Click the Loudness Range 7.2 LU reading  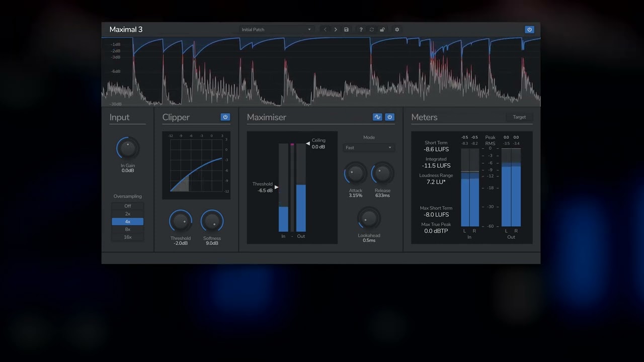436,182
